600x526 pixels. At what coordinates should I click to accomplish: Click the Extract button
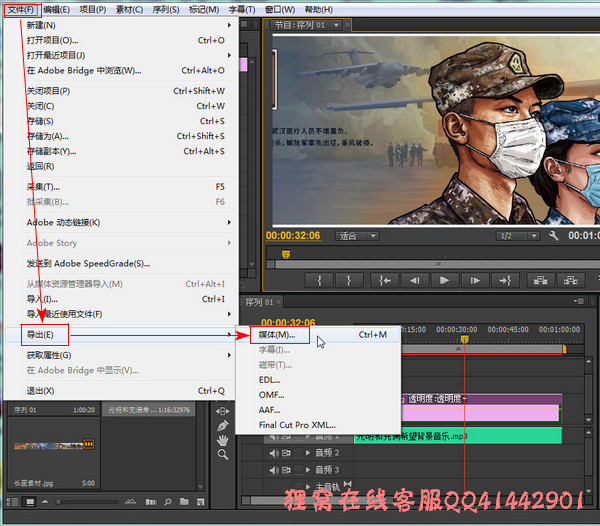[571, 281]
